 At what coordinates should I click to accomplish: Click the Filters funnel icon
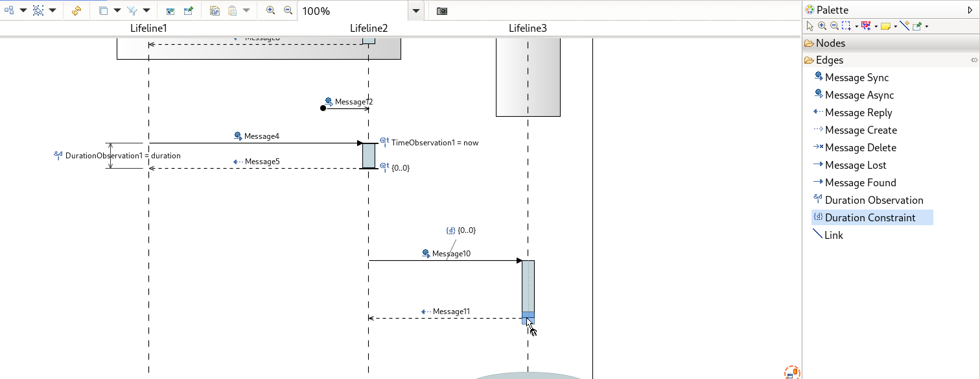point(132,11)
